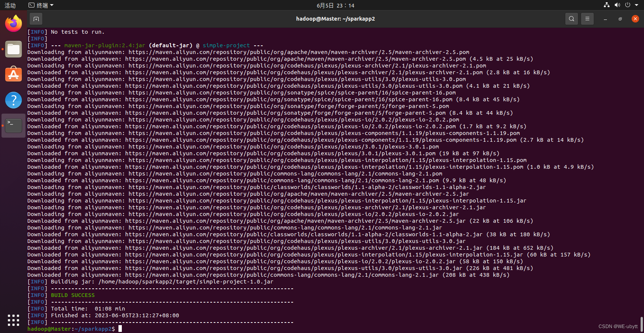644x333 pixels.
Task: Open the clock showing 6月5日 23:14
Action: pyautogui.click(x=335, y=5)
